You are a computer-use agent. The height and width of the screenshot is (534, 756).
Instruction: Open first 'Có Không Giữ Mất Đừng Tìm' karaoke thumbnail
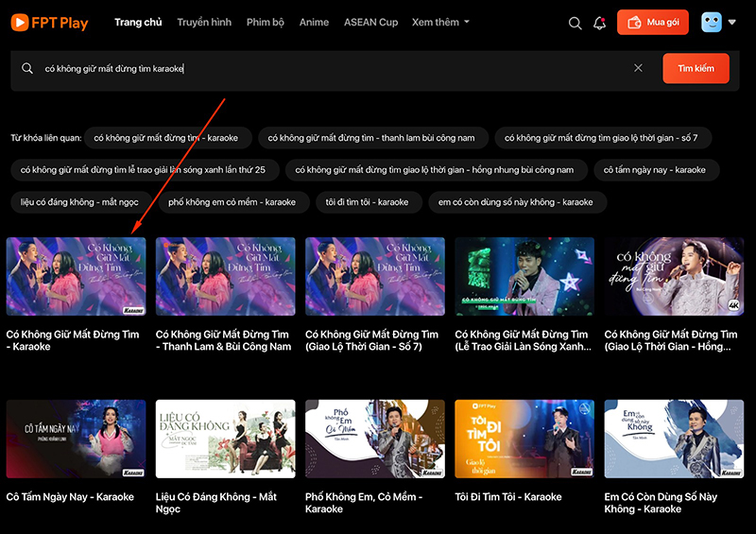(76, 276)
